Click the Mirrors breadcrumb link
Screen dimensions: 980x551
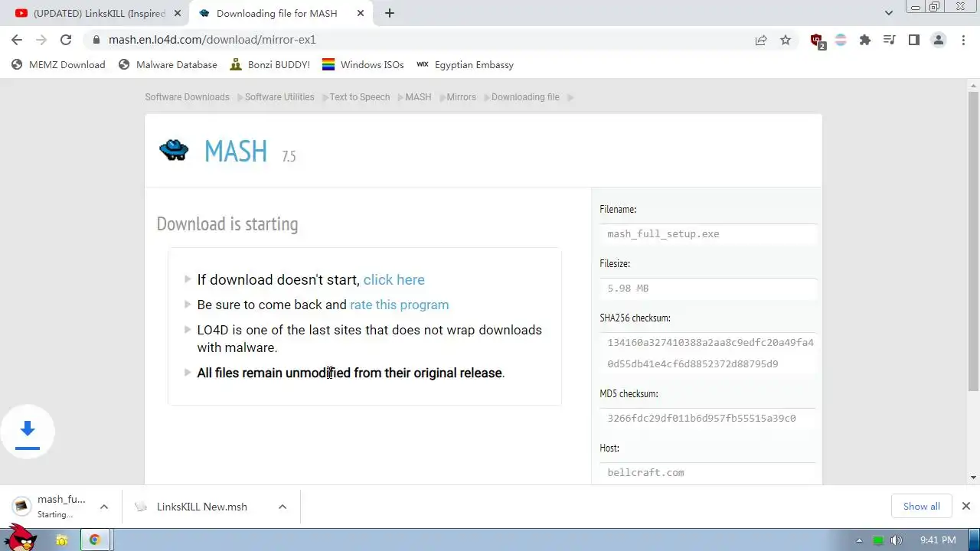(461, 97)
